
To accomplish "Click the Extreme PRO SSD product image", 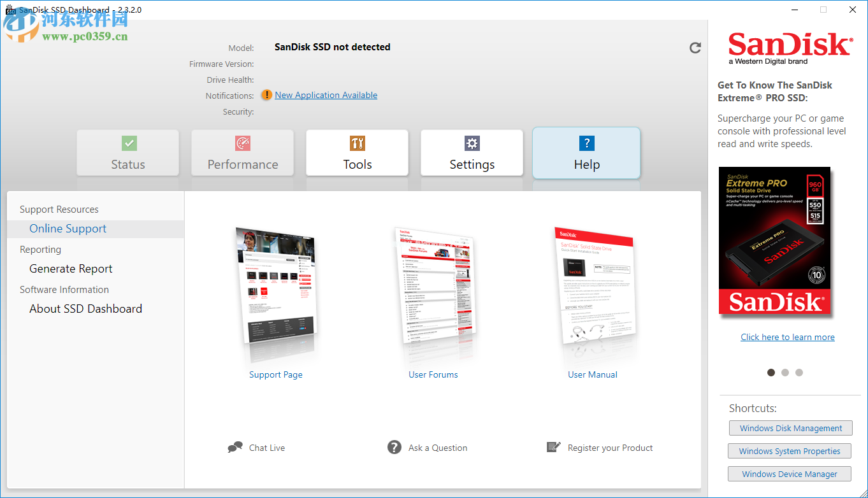I will pos(775,241).
